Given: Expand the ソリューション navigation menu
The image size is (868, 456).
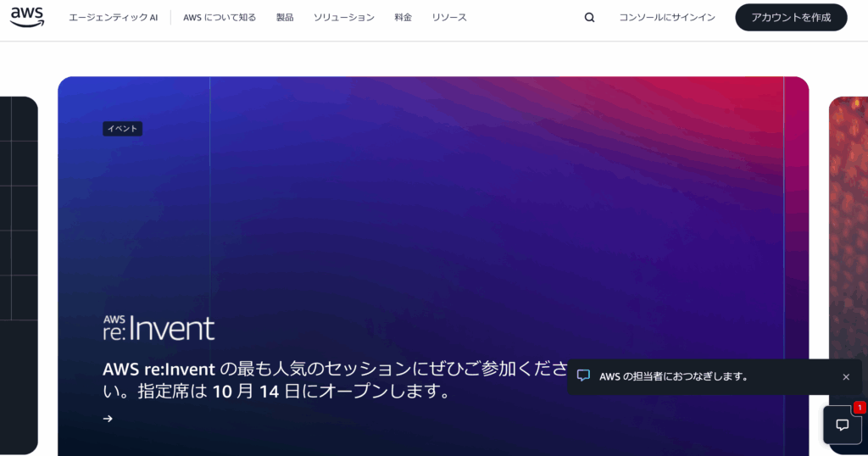Looking at the screenshot, I should click(x=343, y=18).
